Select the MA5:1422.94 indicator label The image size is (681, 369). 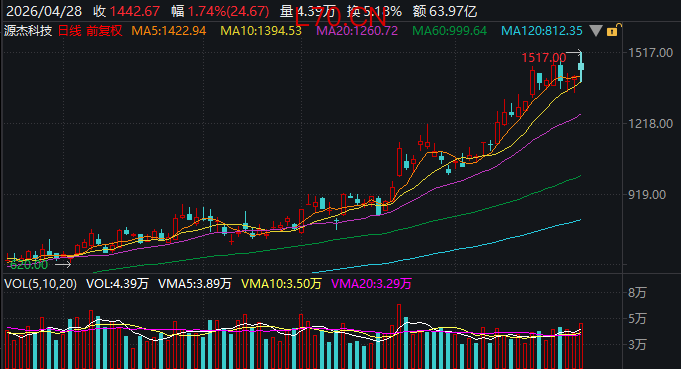click(x=169, y=31)
